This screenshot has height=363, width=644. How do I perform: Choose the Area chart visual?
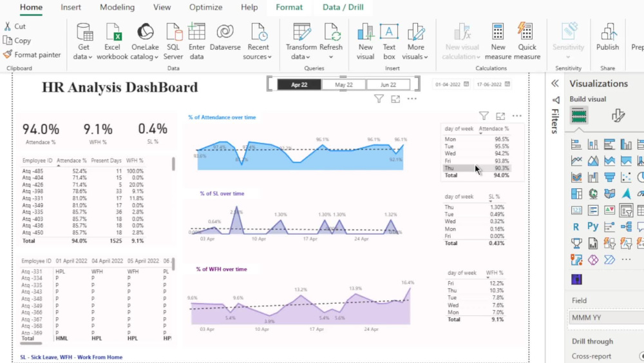click(592, 161)
